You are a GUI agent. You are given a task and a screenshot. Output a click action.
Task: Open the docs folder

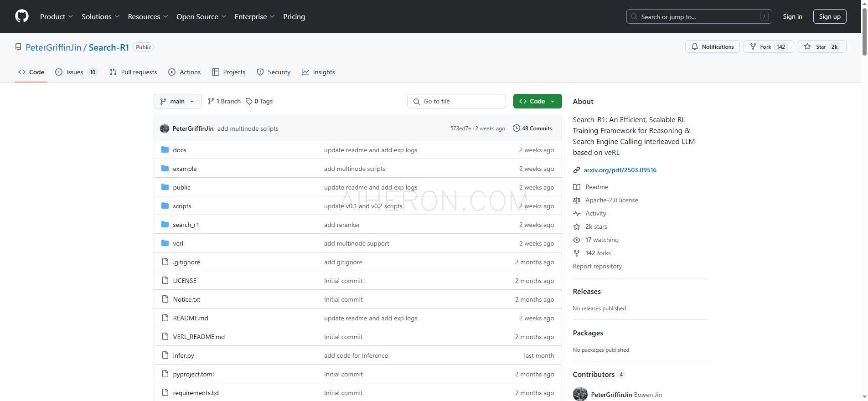(x=179, y=150)
